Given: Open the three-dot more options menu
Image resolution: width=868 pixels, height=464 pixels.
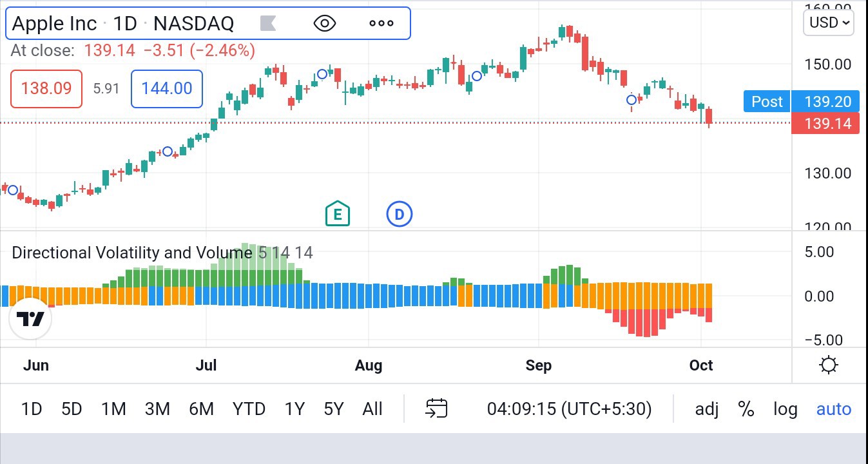Looking at the screenshot, I should coord(381,24).
